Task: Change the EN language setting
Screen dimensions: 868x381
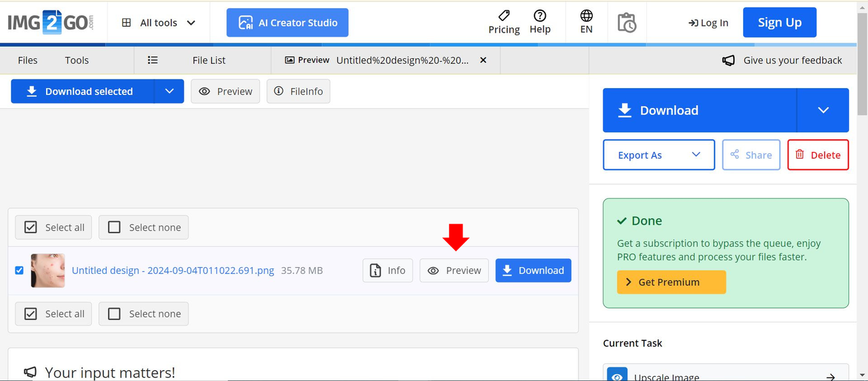Action: coord(587,22)
